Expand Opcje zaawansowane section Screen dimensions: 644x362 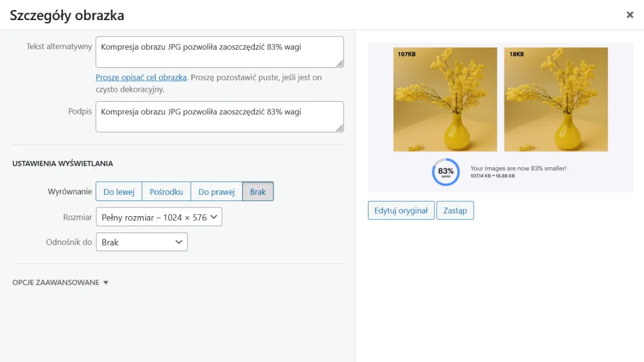[60, 283]
